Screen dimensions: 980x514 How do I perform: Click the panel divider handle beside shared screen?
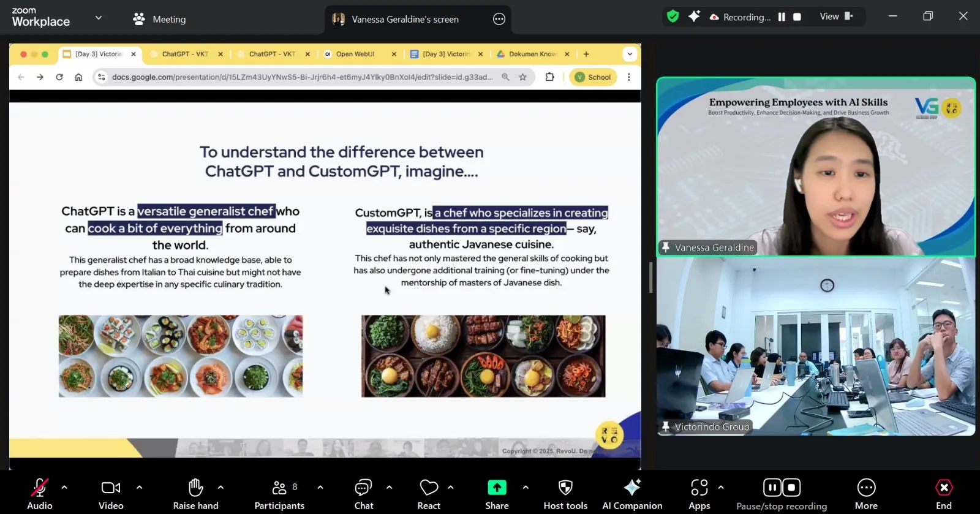(x=651, y=278)
